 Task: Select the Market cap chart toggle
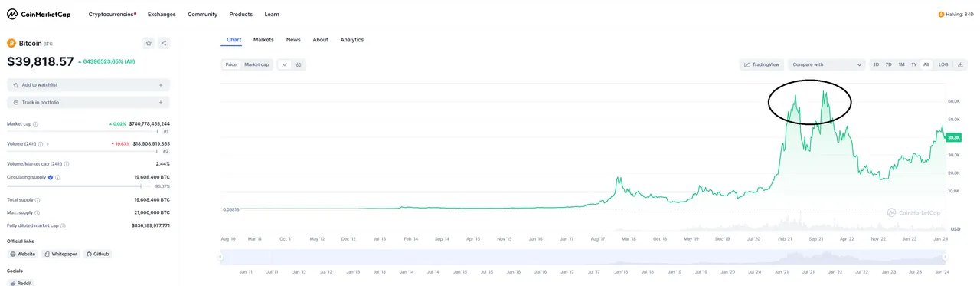tap(256, 64)
